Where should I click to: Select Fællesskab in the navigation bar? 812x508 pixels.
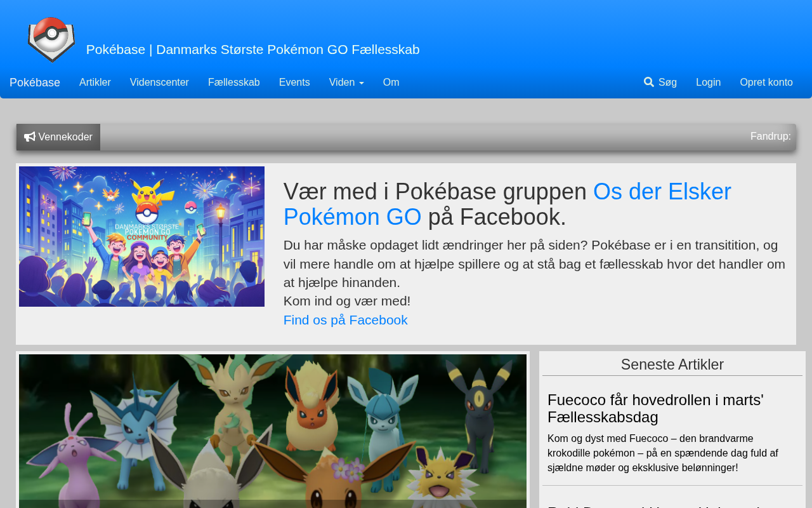pyautogui.click(x=234, y=83)
